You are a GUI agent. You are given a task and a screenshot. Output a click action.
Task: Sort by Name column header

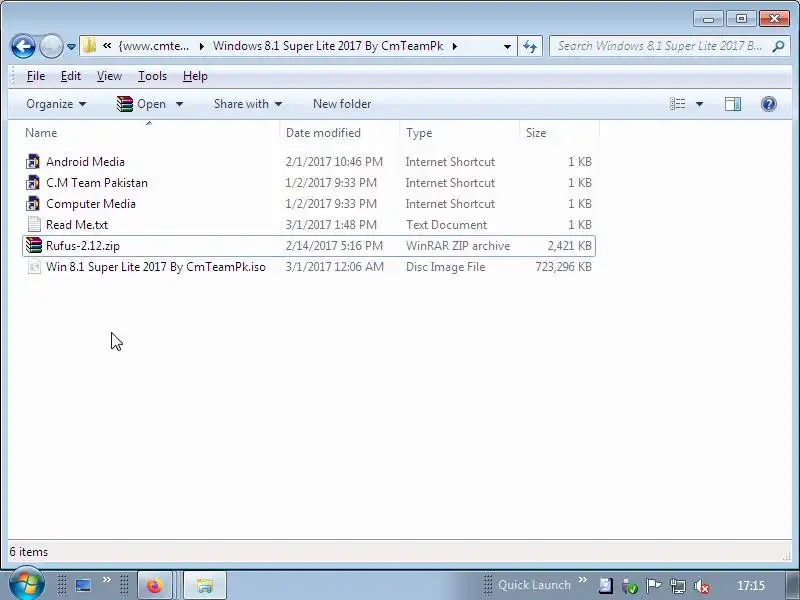(x=151, y=133)
